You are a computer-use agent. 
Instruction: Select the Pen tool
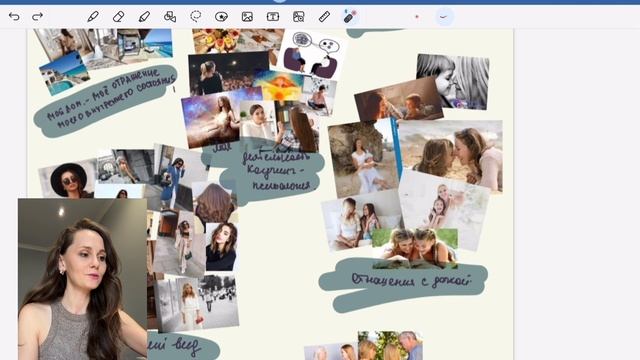(93, 17)
